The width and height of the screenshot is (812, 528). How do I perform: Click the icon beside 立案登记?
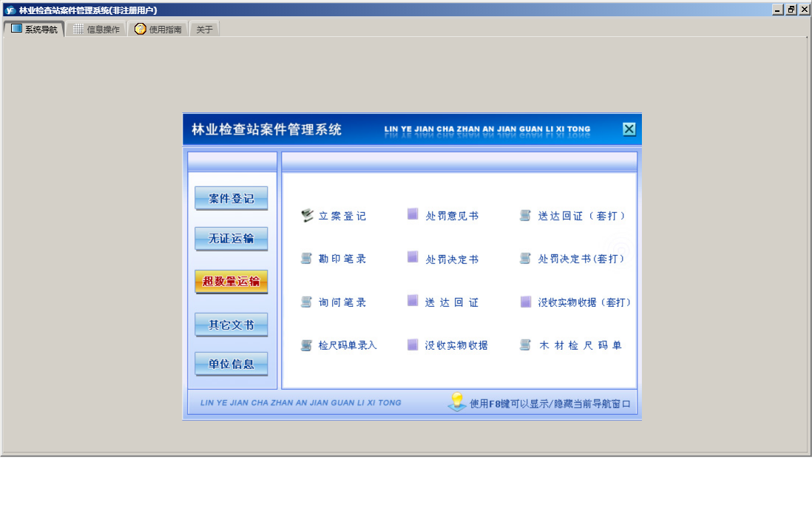click(307, 215)
